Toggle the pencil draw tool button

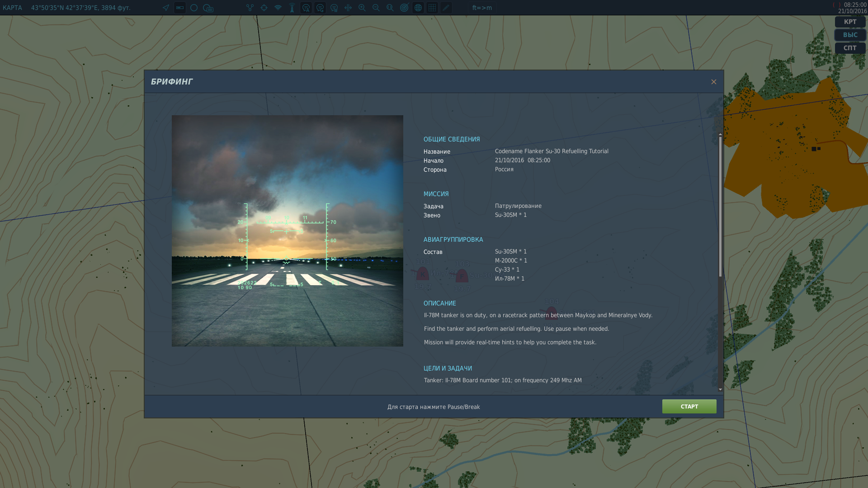click(446, 8)
